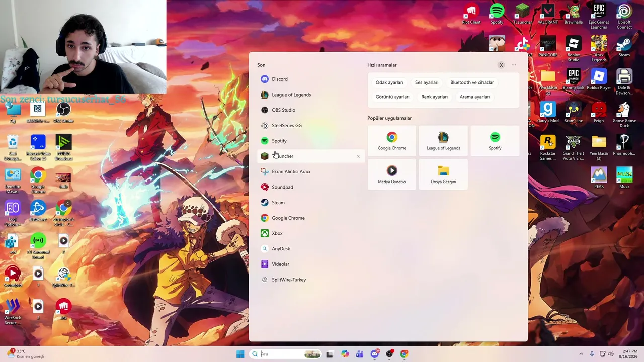
Task: Search for Odak ayarları quick setting
Action: coord(389,82)
